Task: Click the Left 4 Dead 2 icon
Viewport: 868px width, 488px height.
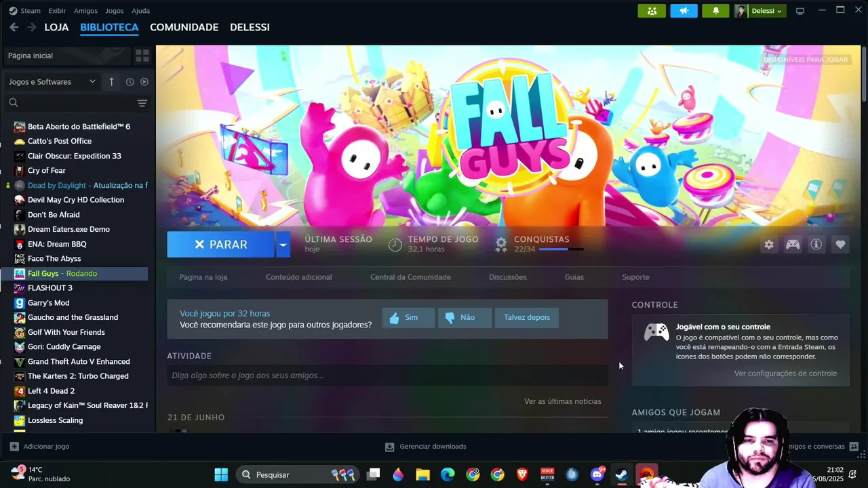Action: (20, 391)
